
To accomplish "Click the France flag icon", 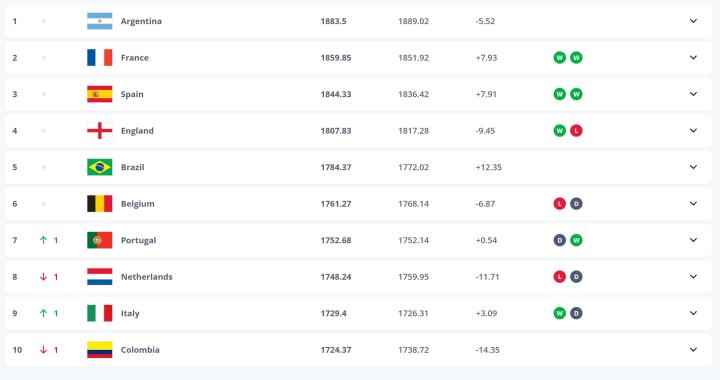I will coord(100,58).
